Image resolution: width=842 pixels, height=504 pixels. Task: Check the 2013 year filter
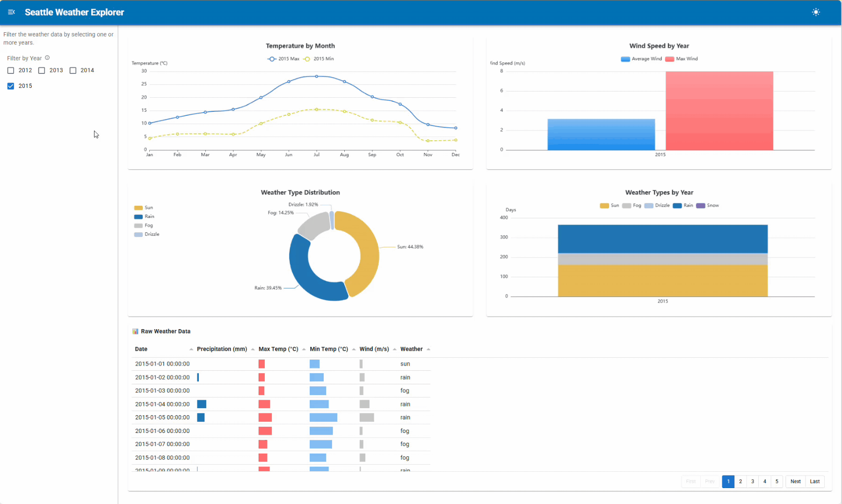click(42, 71)
